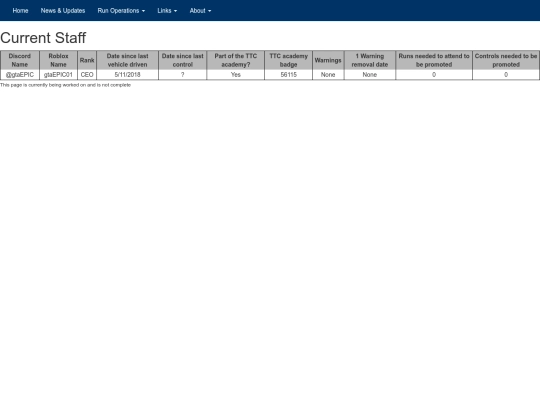Select the None cell under removal date

(x=370, y=75)
